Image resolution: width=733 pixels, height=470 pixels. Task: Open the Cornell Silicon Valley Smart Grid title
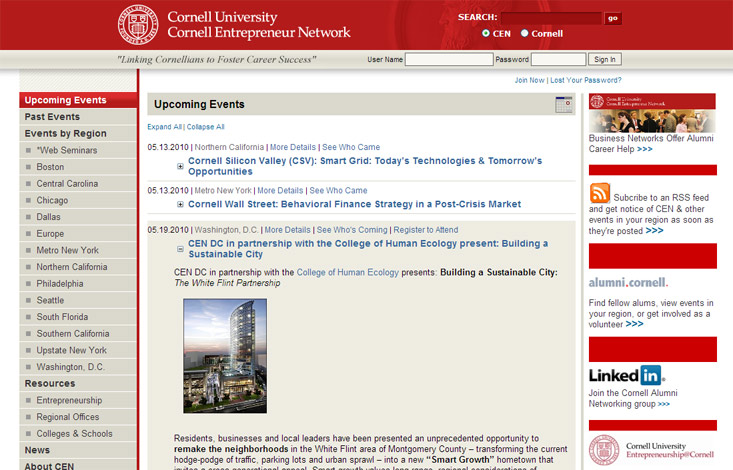(x=365, y=166)
